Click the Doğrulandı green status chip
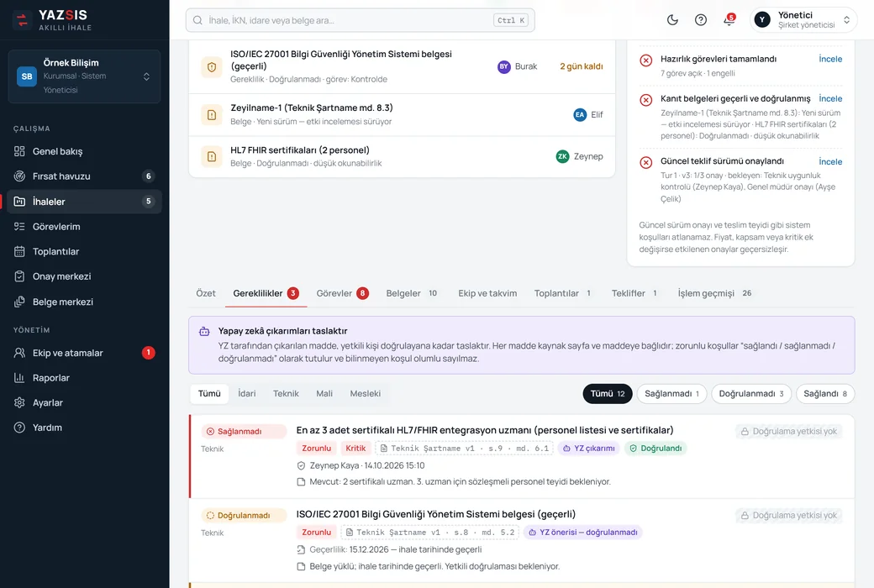This screenshot has width=874, height=588. tap(655, 448)
